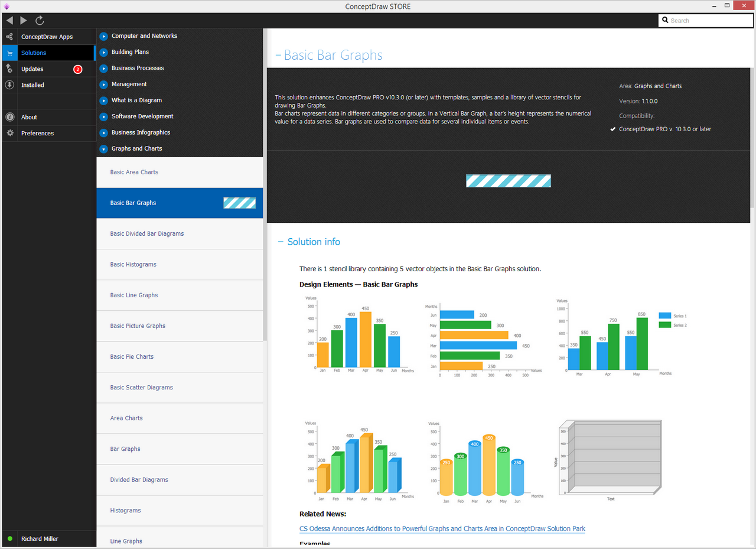This screenshot has width=756, height=549.
Task: Select Basic Line Graphs solution
Action: click(x=180, y=295)
